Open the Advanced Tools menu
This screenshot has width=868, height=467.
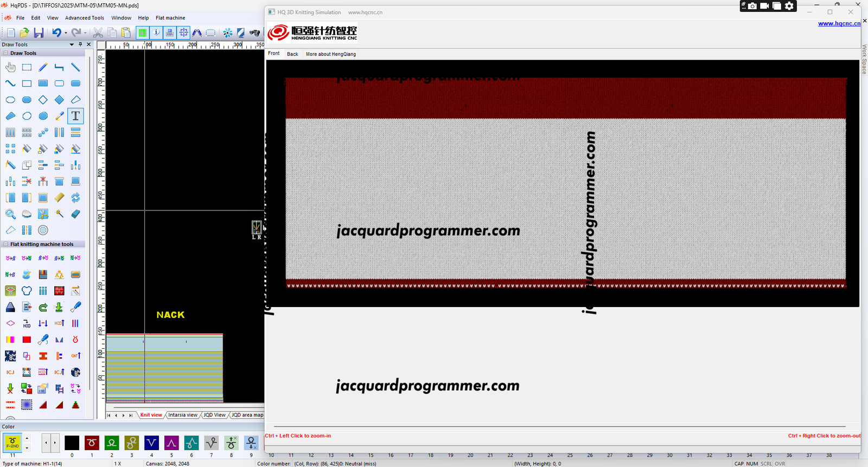click(84, 18)
